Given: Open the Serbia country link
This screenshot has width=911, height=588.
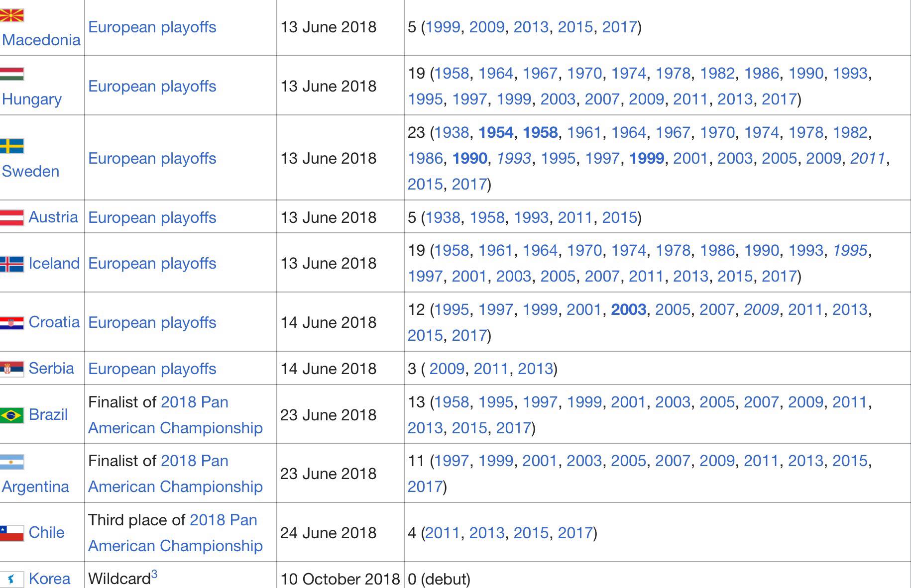Looking at the screenshot, I should pyautogui.click(x=51, y=368).
